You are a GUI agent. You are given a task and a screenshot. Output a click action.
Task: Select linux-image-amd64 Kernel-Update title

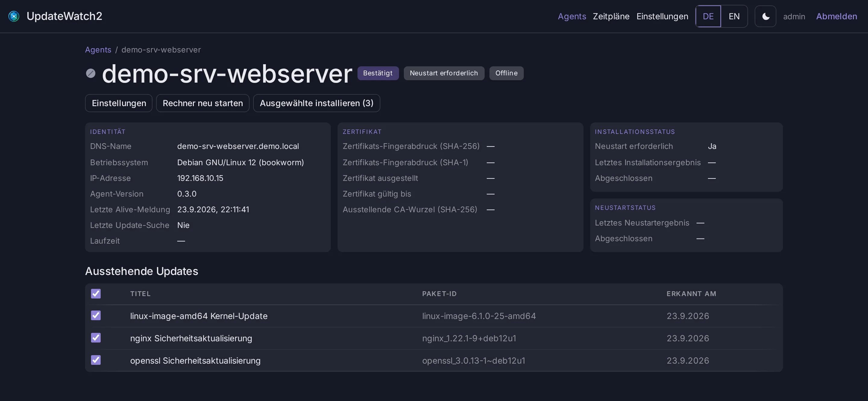click(x=199, y=316)
